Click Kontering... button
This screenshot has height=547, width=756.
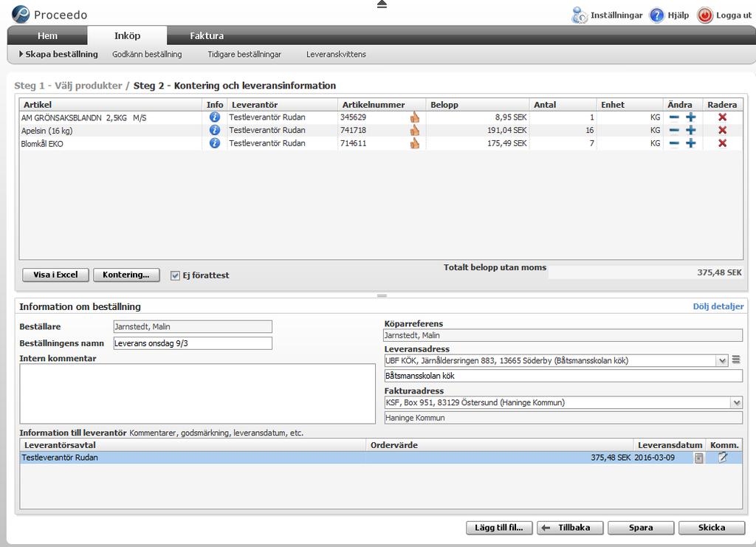click(126, 275)
